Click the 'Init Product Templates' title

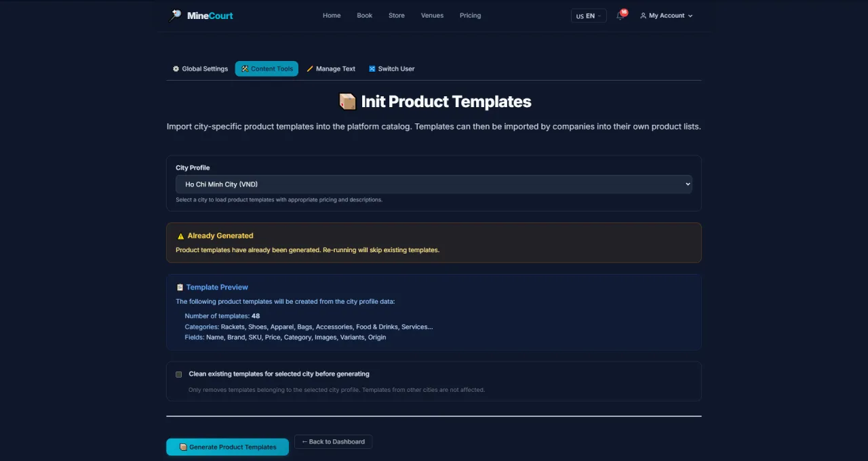(446, 102)
